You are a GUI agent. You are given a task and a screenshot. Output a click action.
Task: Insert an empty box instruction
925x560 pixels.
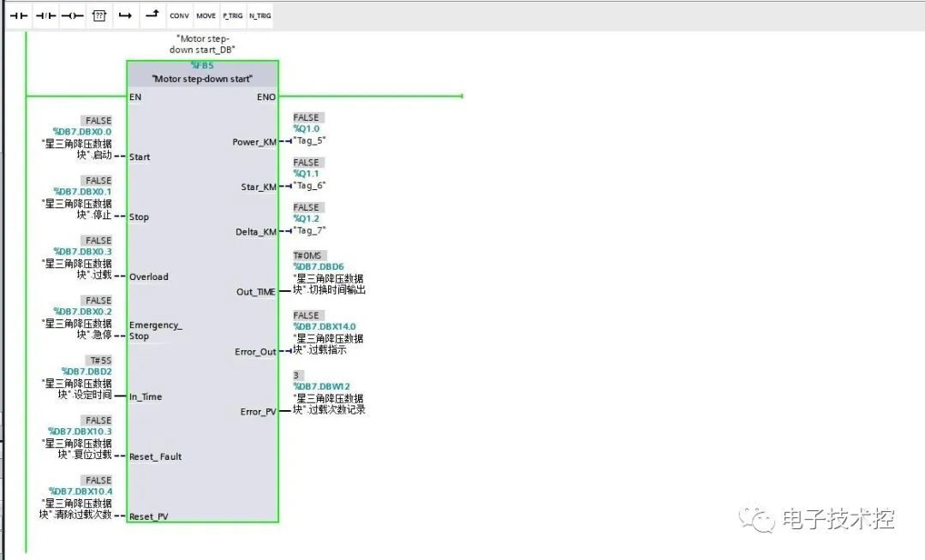[99, 16]
